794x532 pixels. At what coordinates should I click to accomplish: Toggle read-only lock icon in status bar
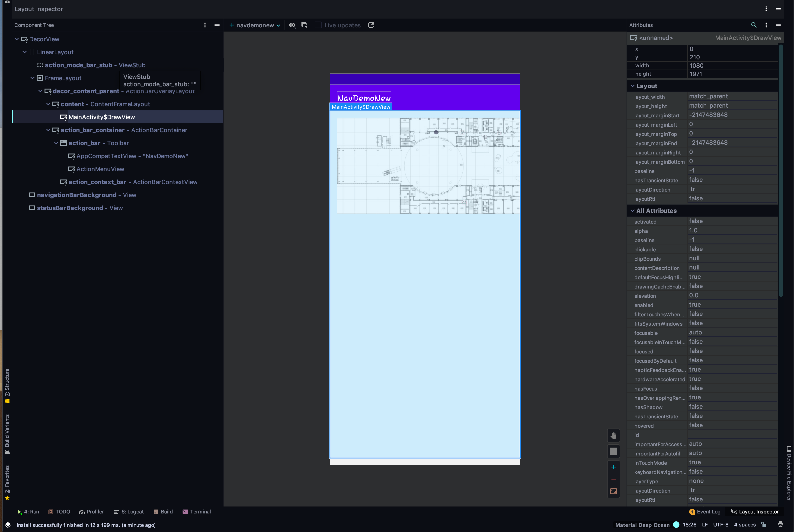pos(764,525)
